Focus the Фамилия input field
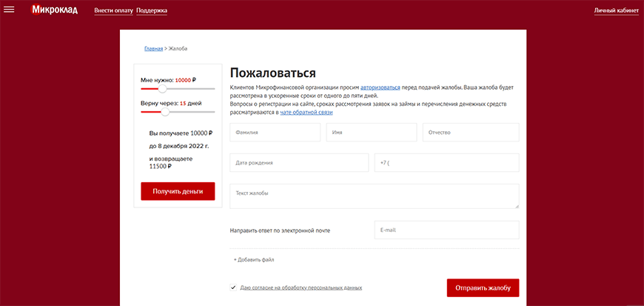Viewport: 644px width, 306px height. (x=275, y=133)
